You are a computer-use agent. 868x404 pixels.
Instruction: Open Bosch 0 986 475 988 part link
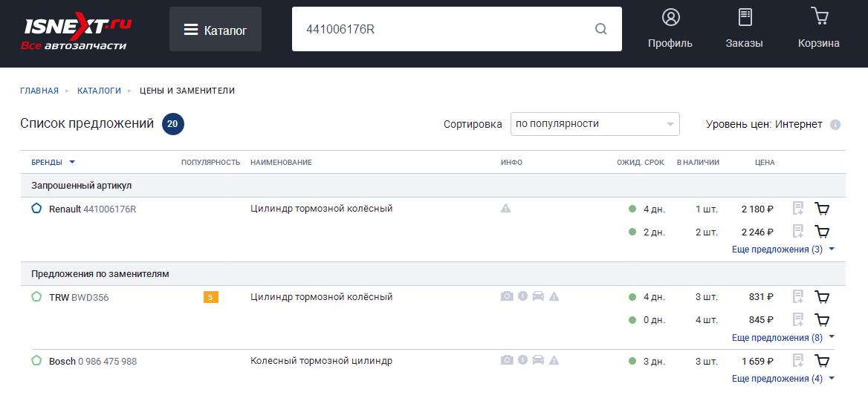pos(93,362)
